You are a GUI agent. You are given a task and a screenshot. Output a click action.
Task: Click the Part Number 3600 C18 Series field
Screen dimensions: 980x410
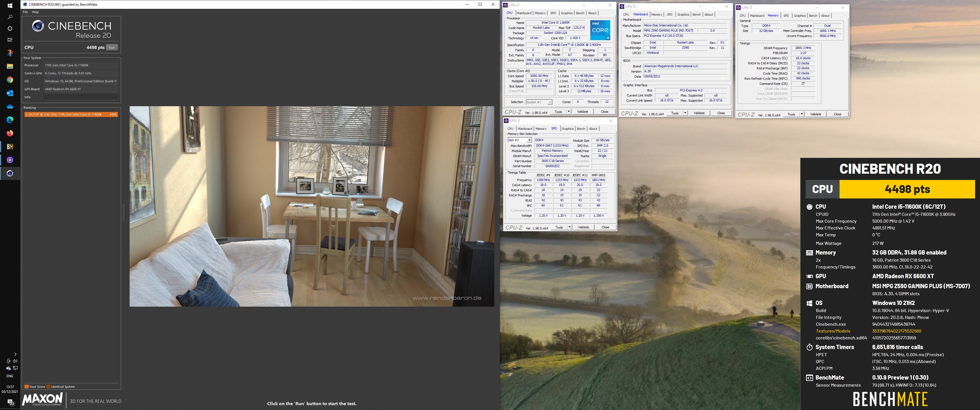552,161
